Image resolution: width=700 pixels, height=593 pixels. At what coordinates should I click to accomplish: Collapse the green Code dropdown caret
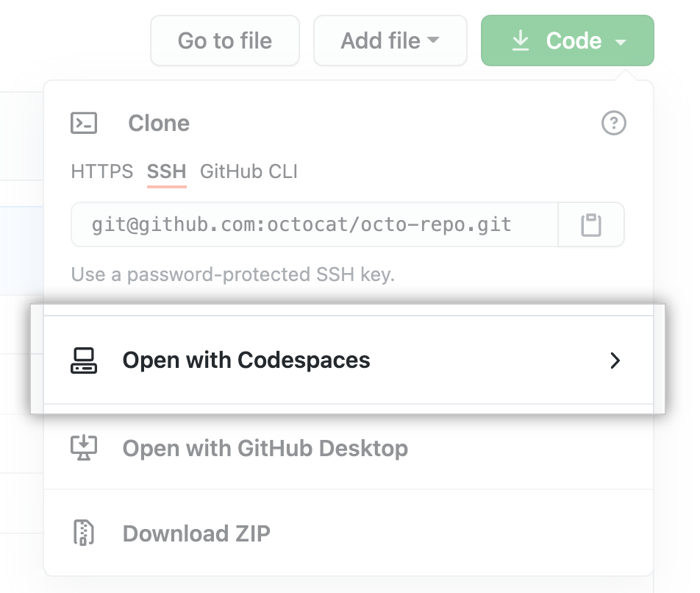pos(621,42)
